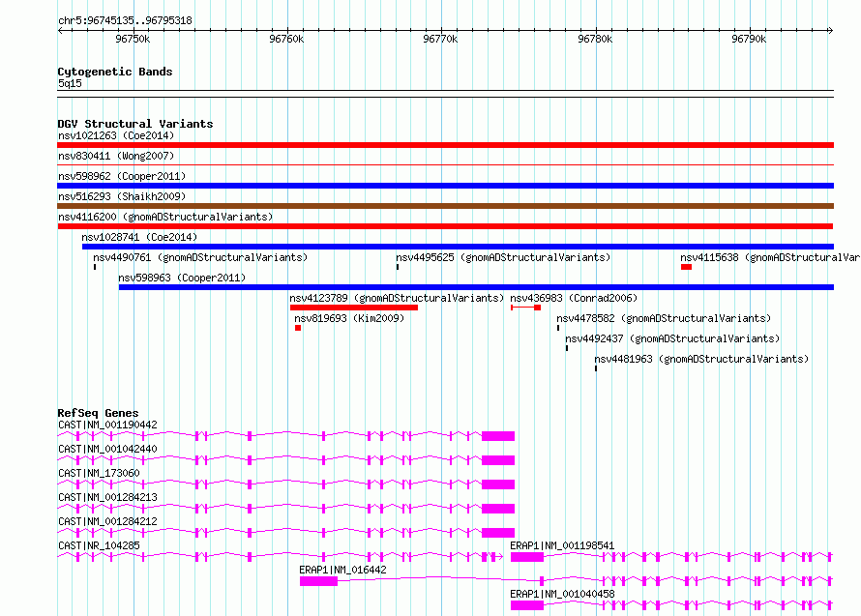Open the nsv4116200 (gnomADStructuralVariants) label
This screenshot has width=861, height=616.
point(165,217)
